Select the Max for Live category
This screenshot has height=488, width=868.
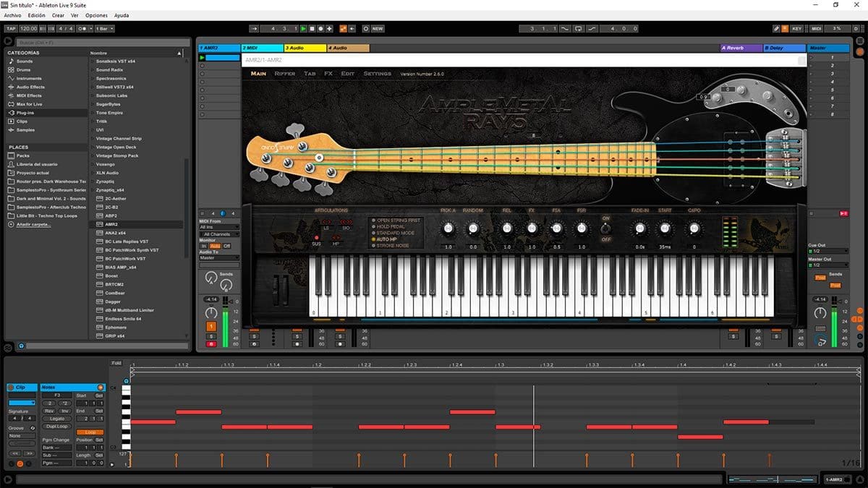point(29,105)
